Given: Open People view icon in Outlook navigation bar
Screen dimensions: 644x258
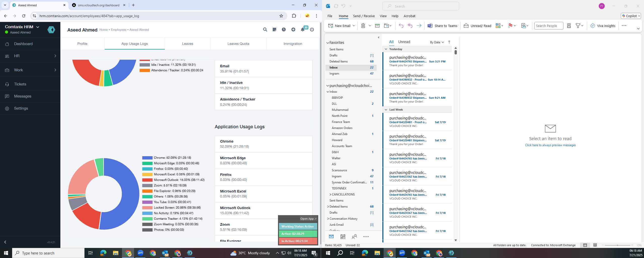Looking at the screenshot, I should (x=354, y=237).
